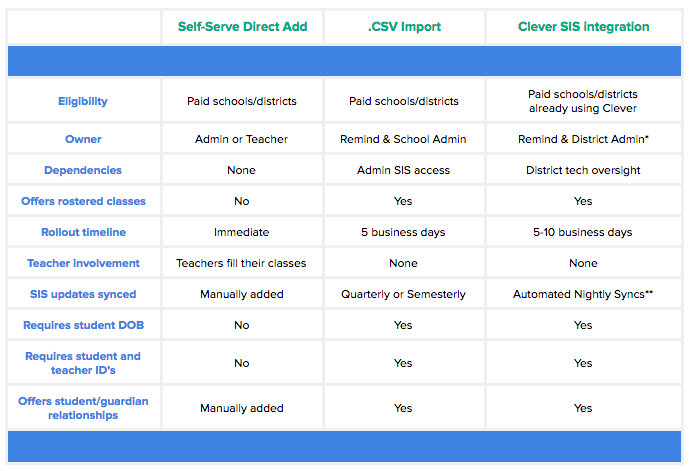Select the 'Remind & School Admin' cell
The width and height of the screenshot is (690, 471).
coord(403,139)
